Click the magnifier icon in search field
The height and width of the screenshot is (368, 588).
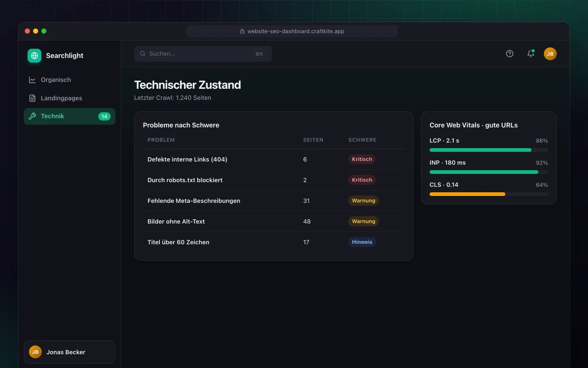(x=143, y=54)
